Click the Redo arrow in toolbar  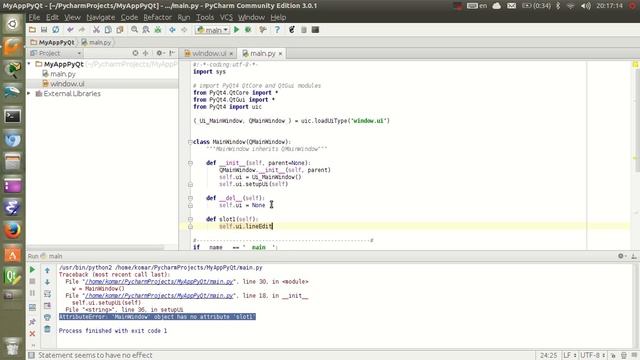coord(82,30)
